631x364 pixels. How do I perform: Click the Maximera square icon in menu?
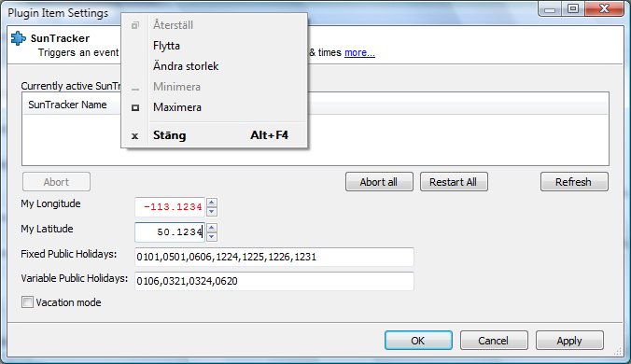coord(135,107)
